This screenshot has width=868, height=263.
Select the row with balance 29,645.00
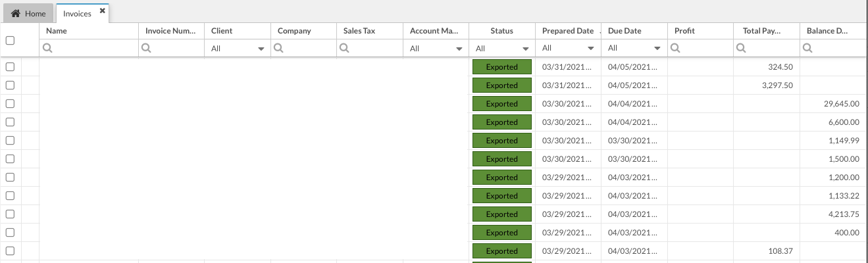(10, 104)
